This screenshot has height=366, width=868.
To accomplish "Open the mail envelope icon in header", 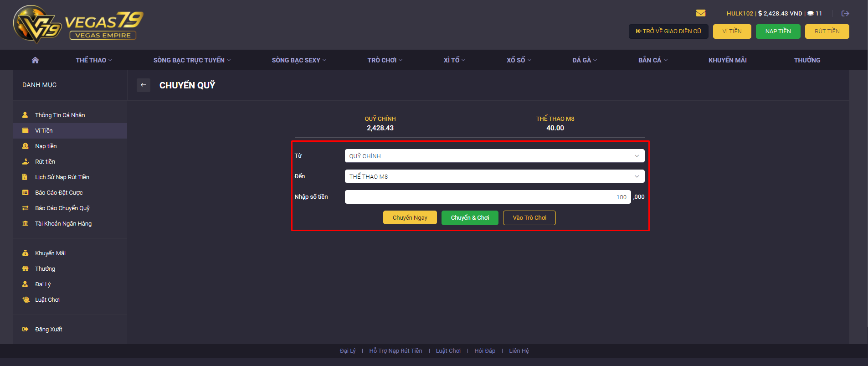I will pyautogui.click(x=701, y=13).
